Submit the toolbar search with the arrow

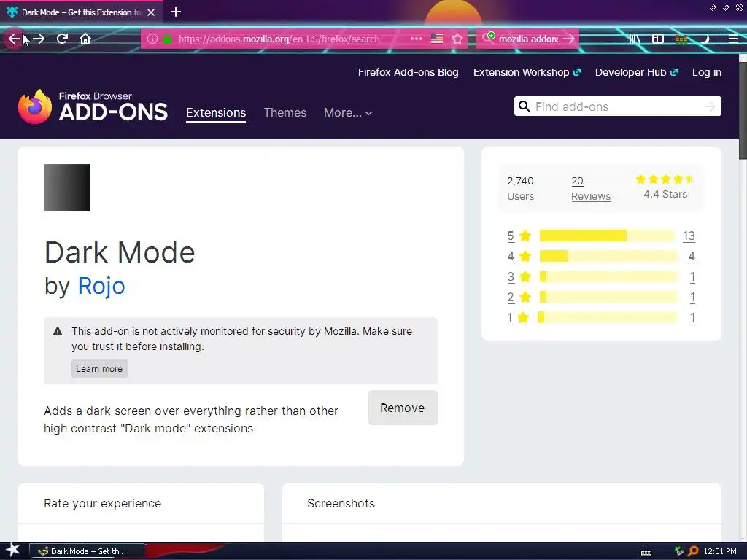pos(569,39)
